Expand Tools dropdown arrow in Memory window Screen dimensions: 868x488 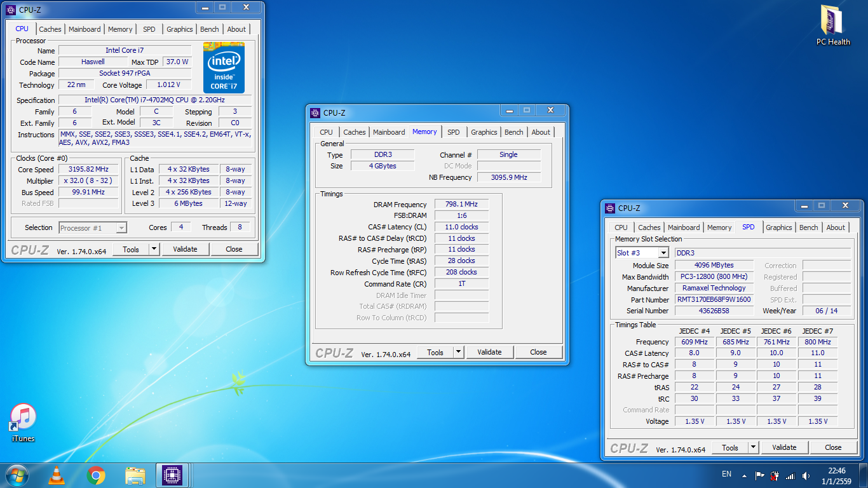coord(458,352)
